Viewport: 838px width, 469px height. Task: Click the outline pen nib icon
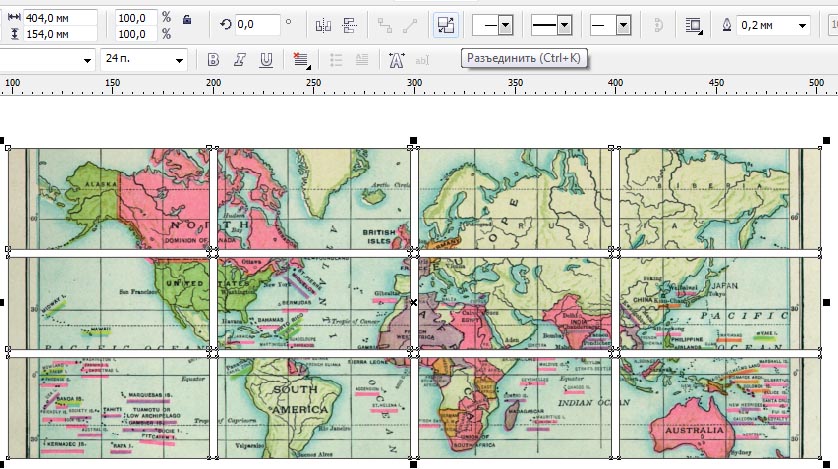(x=727, y=25)
